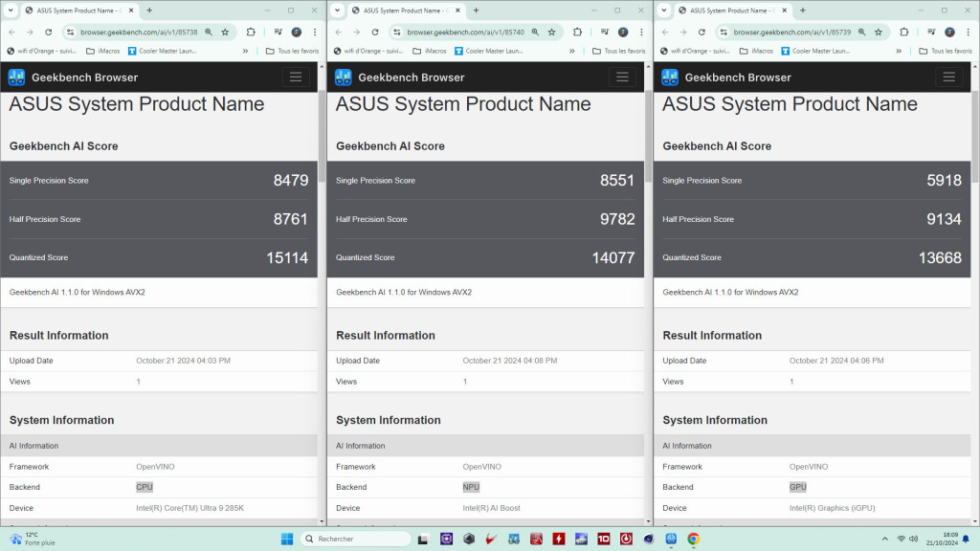The image size is (980, 551).
Task: Bookmark the page with the star in CPU window
Action: pyautogui.click(x=225, y=32)
